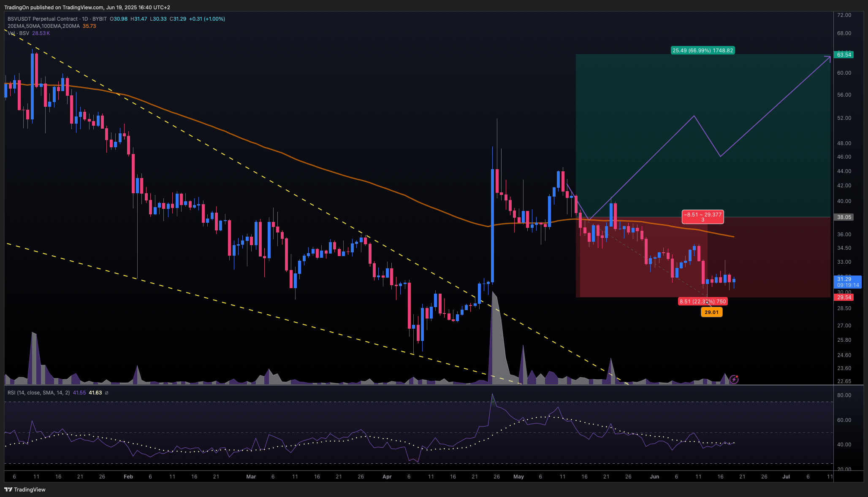This screenshot has height=497, width=868.
Task: Click the blue 31.29 current price tag
Action: [848, 282]
